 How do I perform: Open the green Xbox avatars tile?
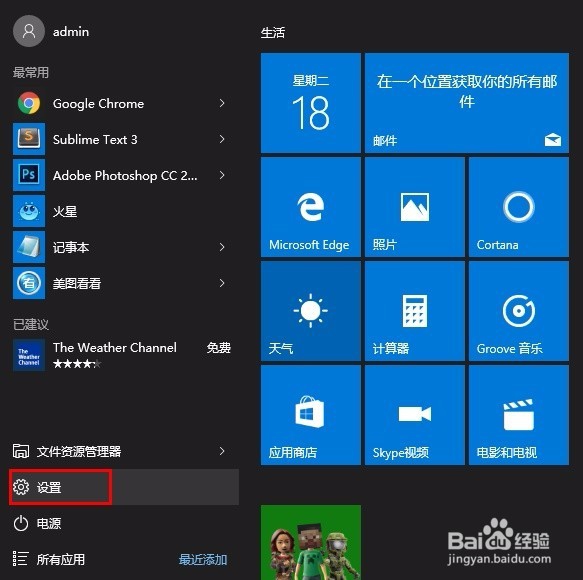311,542
